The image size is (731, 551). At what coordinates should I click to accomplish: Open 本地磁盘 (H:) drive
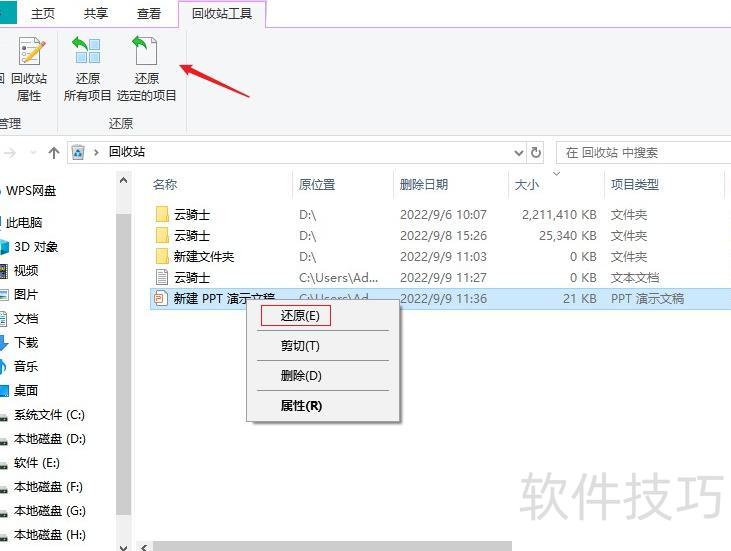[x=49, y=535]
